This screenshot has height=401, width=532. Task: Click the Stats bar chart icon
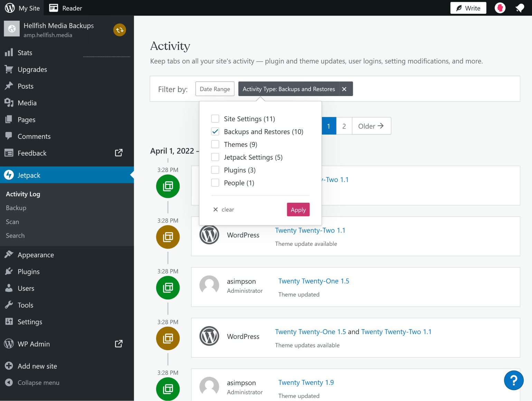tap(9, 52)
